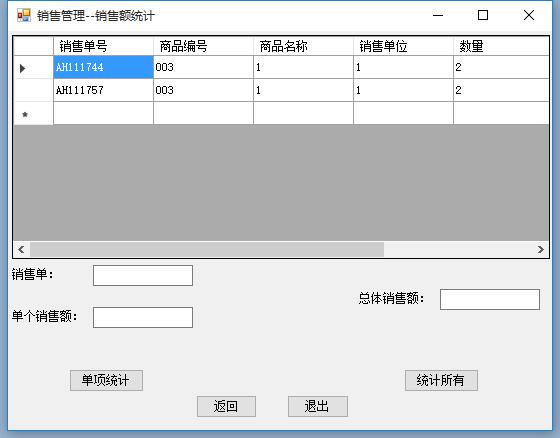Image resolution: width=560 pixels, height=438 pixels.
Task: Click the application icon in title bar
Action: coord(24,15)
